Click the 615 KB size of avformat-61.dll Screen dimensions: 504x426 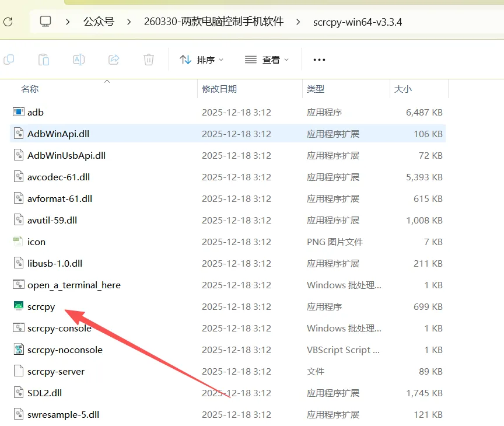(x=428, y=198)
